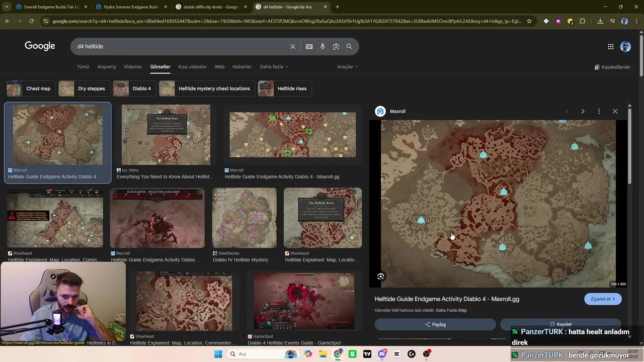Open the Chrome extensions puzzle icon
The width and height of the screenshot is (644, 362).
point(583,21)
